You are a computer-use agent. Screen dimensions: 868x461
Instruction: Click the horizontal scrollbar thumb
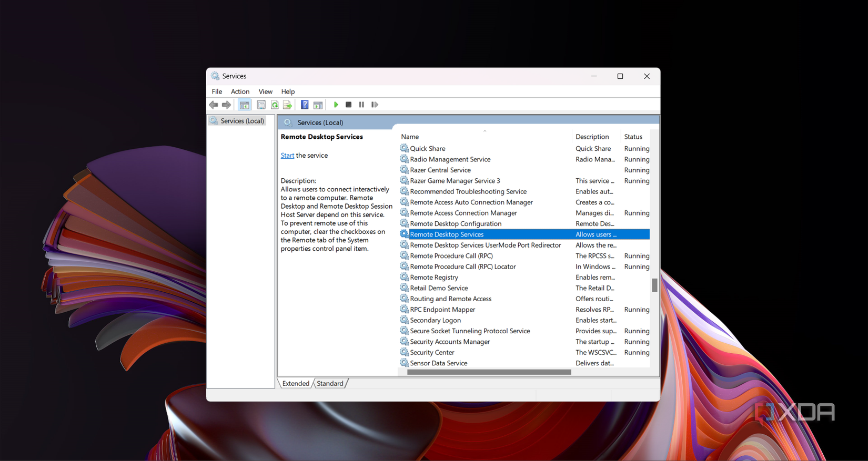point(489,372)
